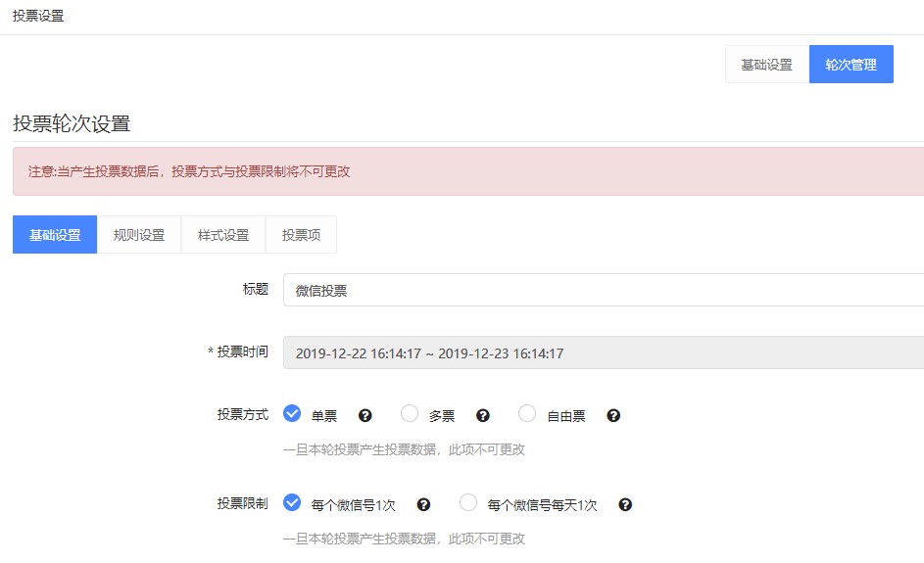Viewport: 924px width, 563px height.
Task: Select the 单票 voting method
Action: point(292,413)
